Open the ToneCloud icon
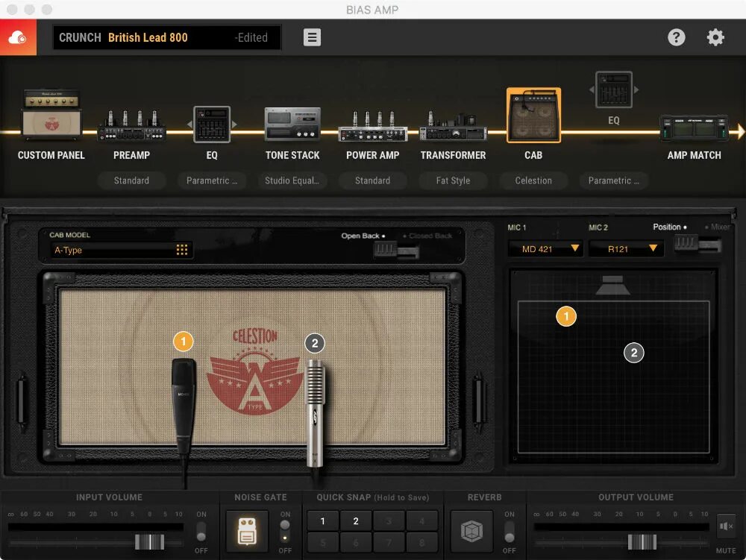The image size is (746, 560). point(18,37)
